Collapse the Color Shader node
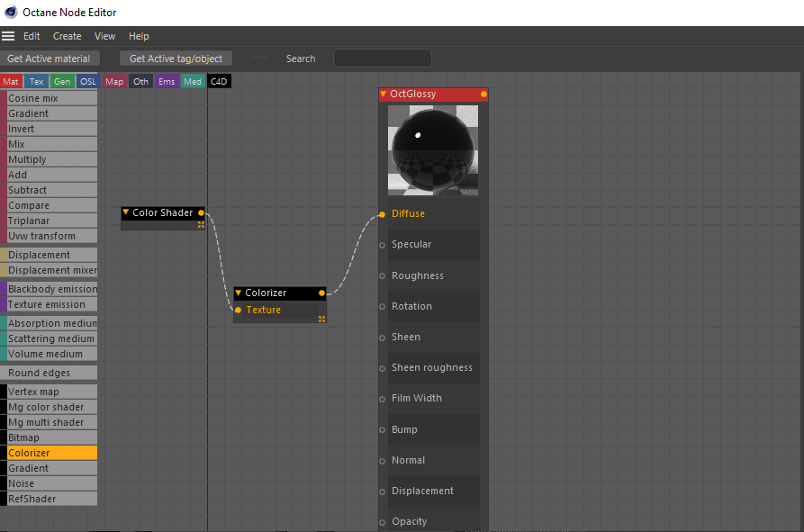This screenshot has height=532, width=804. coord(126,212)
